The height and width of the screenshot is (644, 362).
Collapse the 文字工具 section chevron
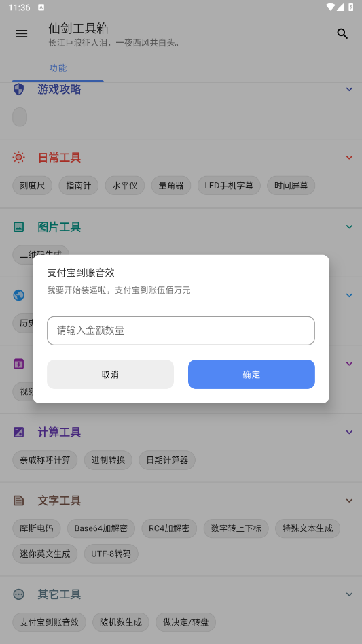(349, 501)
